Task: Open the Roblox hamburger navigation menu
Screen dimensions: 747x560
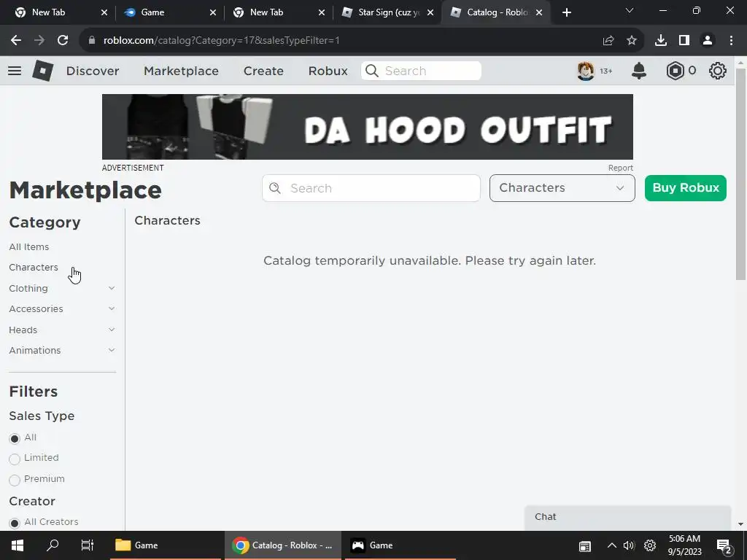Action: 15,71
